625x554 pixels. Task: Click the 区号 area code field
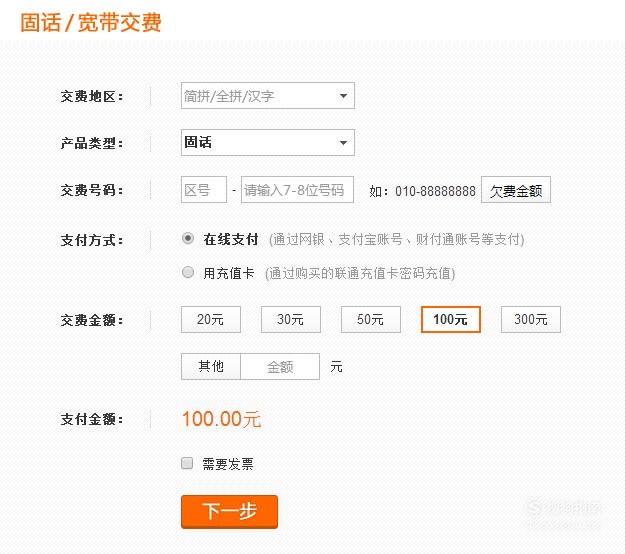[x=204, y=190]
